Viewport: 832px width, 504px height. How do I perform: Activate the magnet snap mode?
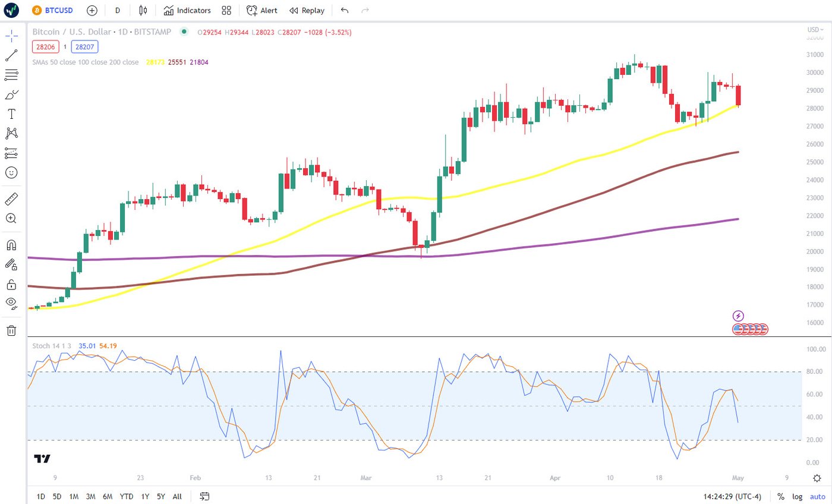[x=11, y=245]
